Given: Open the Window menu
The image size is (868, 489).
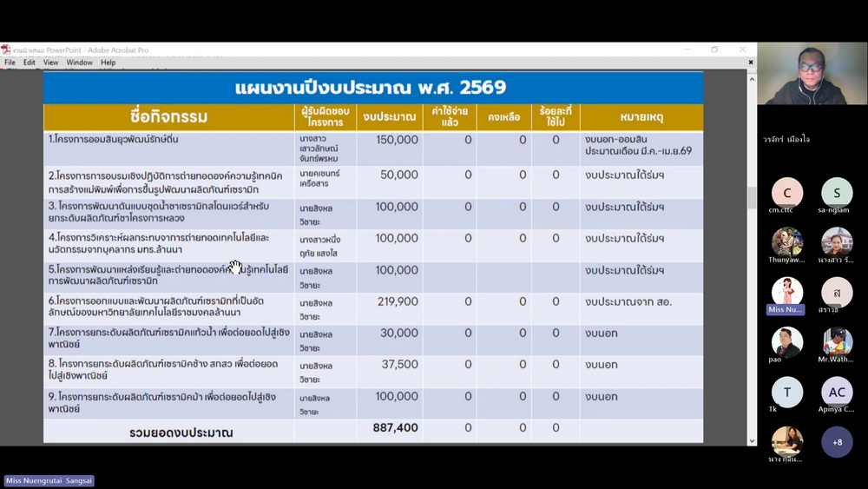Looking at the screenshot, I should (79, 63).
